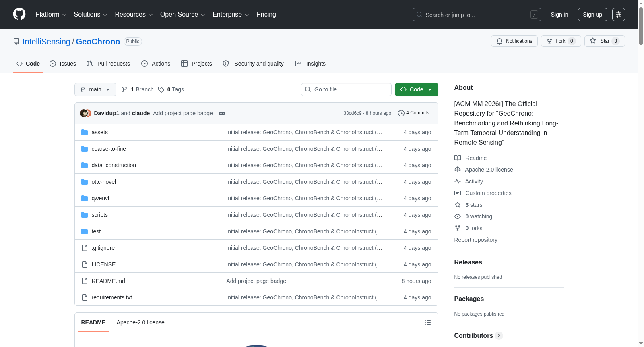
Task: Open the LICENSE file
Action: [x=103, y=264]
